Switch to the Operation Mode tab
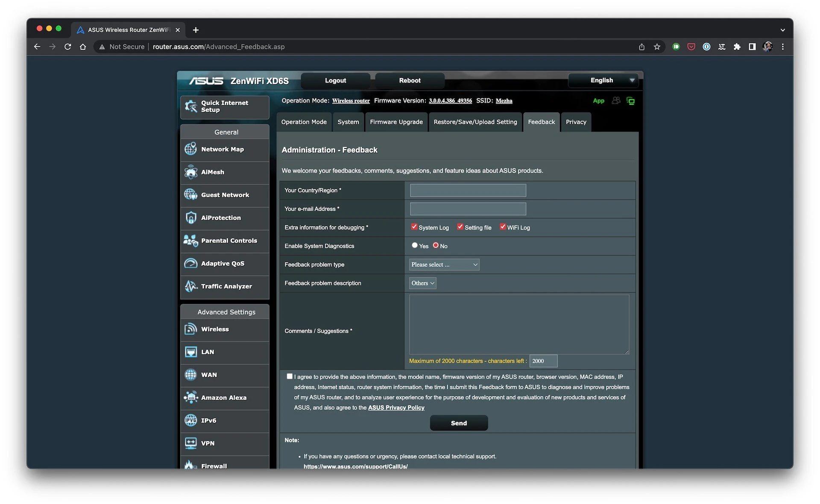Image resolution: width=820 pixels, height=504 pixels. 304,122
